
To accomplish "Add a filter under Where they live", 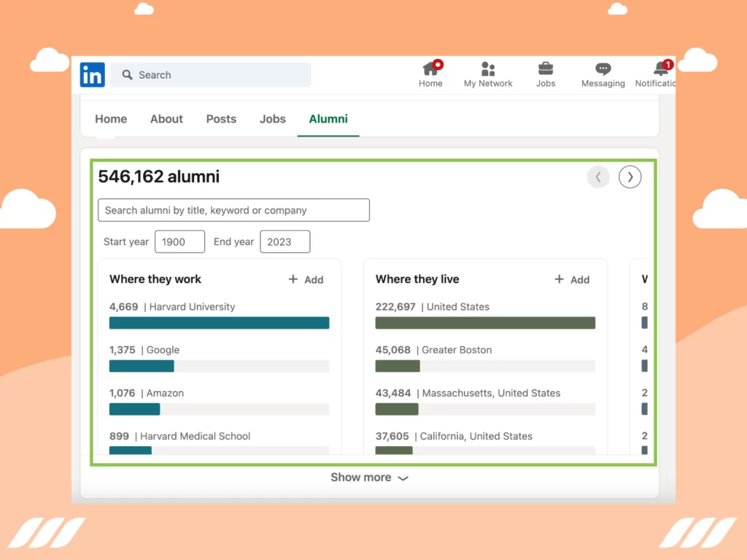I will coord(572,279).
